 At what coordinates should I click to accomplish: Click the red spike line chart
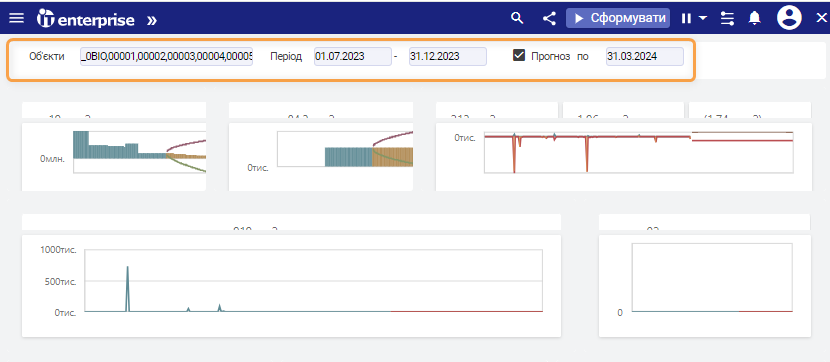click(x=623, y=157)
